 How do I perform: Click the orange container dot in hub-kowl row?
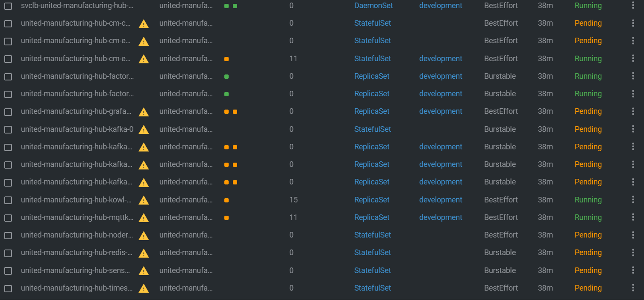[226, 200]
